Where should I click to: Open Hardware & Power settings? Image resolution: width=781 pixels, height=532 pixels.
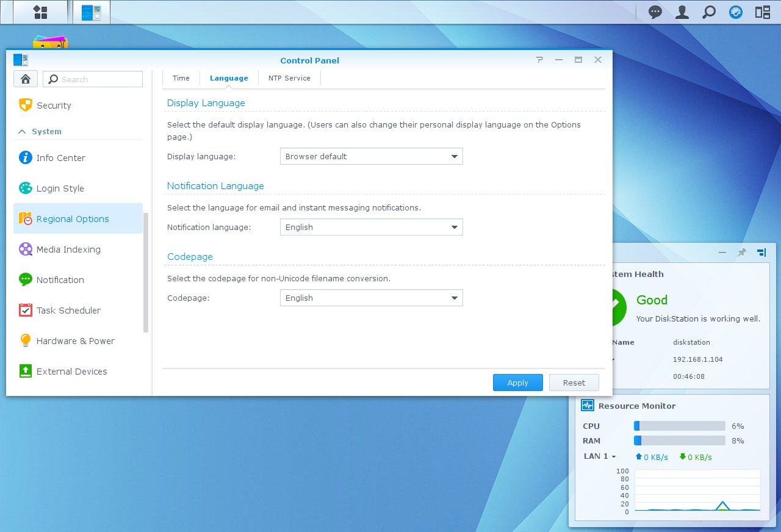click(x=78, y=340)
